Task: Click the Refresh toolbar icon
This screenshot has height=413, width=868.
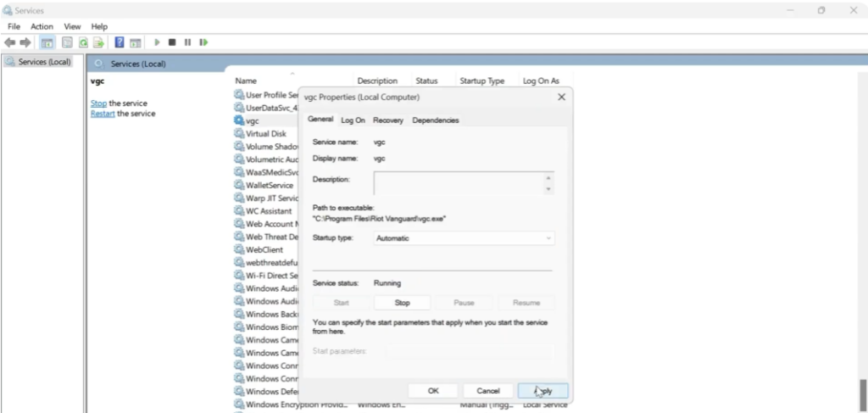Action: point(84,42)
